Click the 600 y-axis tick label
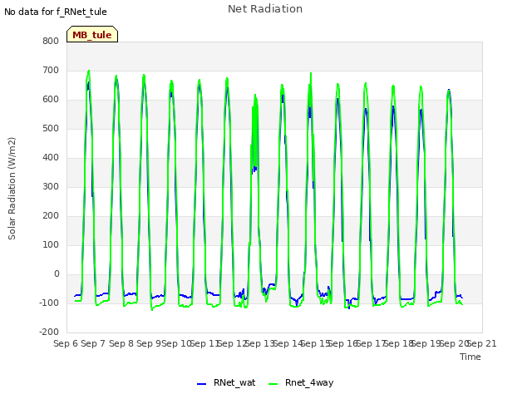 51,100
